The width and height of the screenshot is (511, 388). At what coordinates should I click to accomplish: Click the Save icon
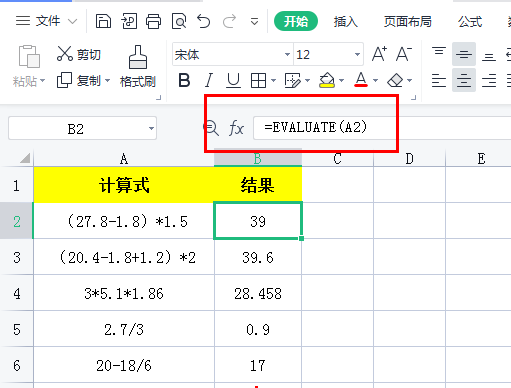click(103, 21)
